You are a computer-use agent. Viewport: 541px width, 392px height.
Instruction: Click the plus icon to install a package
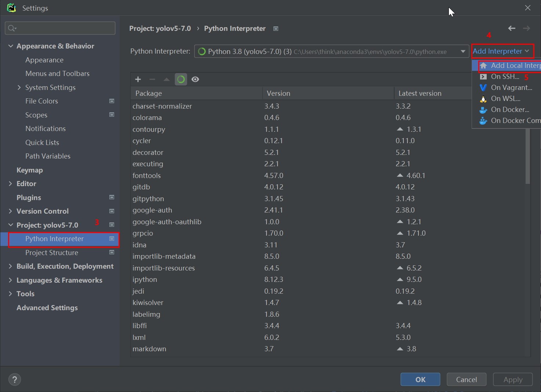(x=138, y=79)
